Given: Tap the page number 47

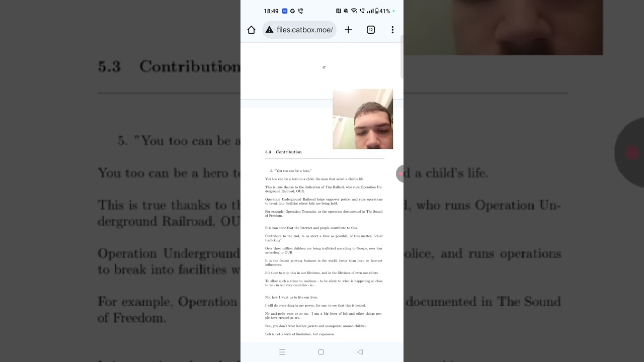Looking at the screenshot, I should click(324, 67).
